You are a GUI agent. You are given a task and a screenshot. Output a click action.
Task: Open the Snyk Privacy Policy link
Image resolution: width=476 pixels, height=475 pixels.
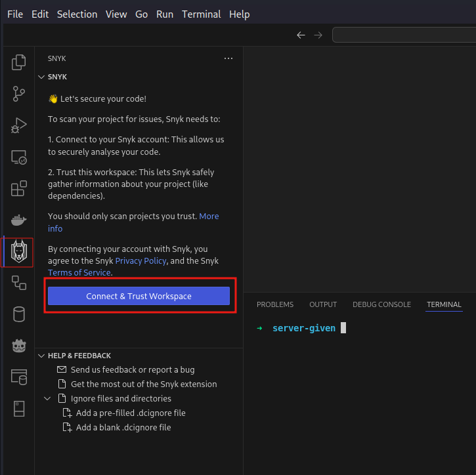(141, 261)
